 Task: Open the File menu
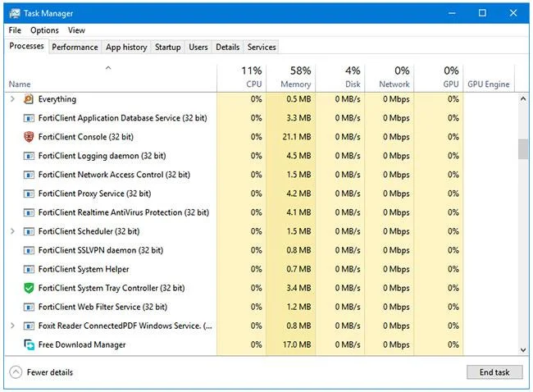[15, 30]
